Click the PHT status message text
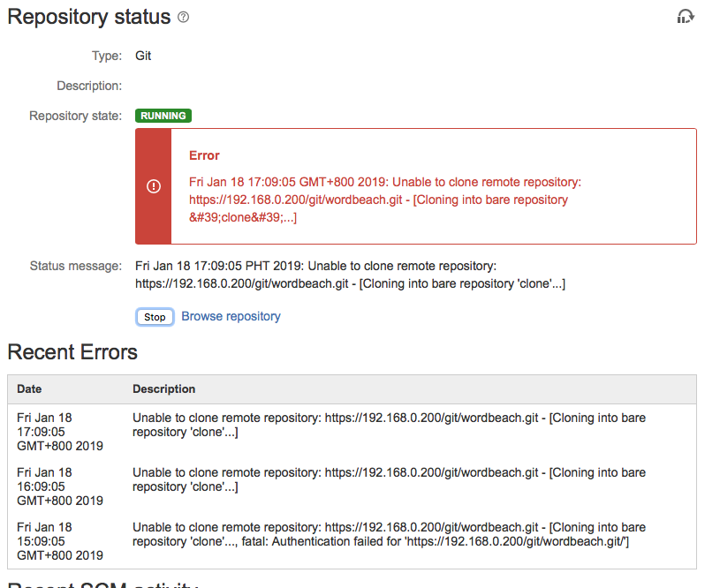 [350, 275]
